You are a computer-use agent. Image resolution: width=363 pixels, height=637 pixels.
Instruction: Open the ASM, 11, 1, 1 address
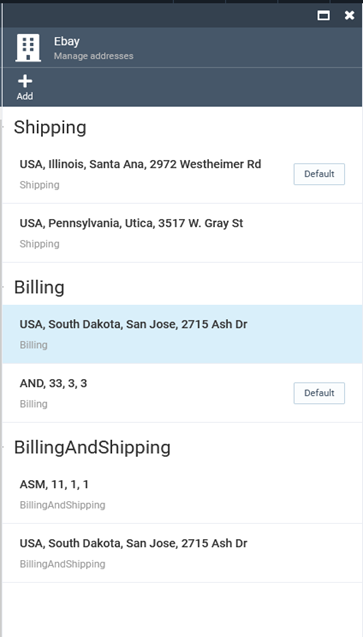coord(182,494)
